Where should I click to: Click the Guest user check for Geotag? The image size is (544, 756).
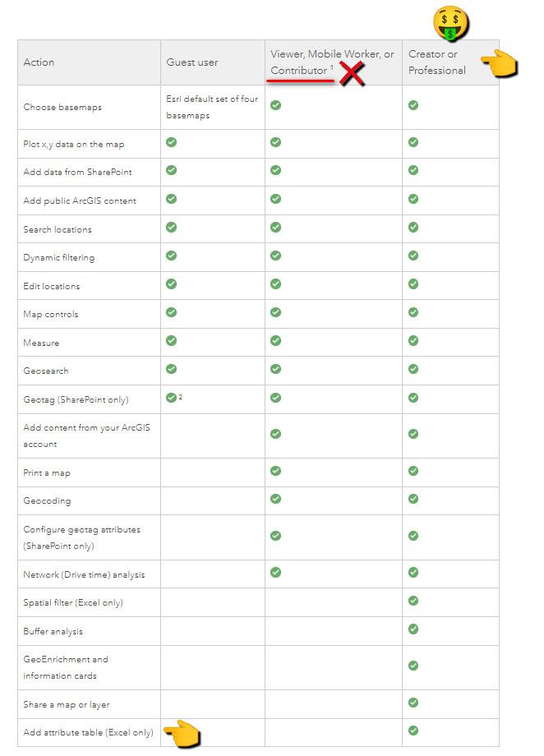pos(171,398)
